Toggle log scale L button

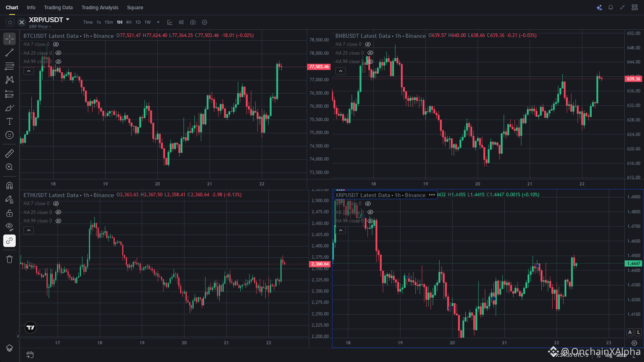coord(638,332)
